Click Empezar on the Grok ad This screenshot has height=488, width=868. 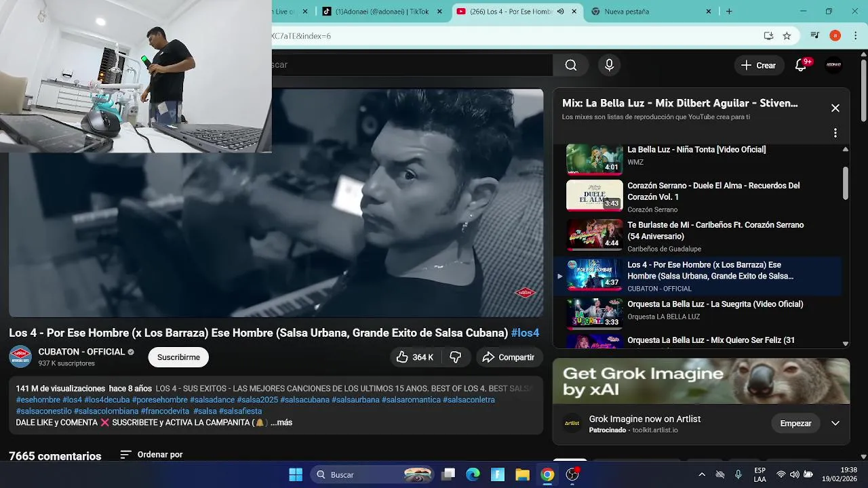[795, 423]
